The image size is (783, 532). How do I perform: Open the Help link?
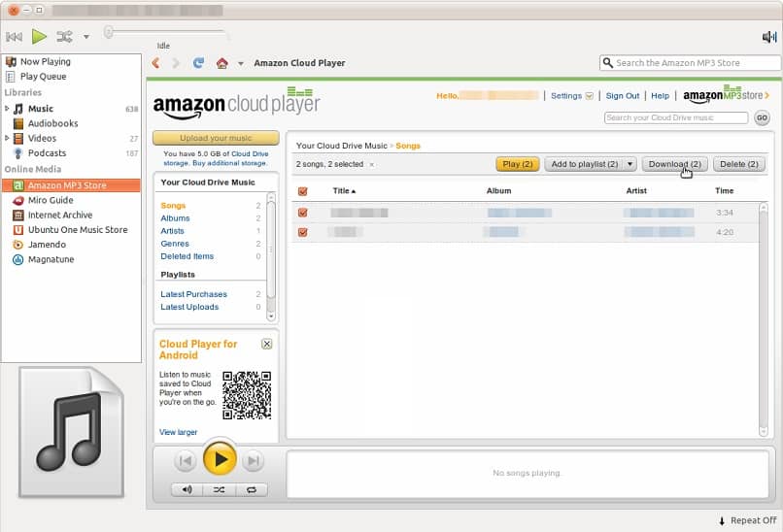pos(660,96)
